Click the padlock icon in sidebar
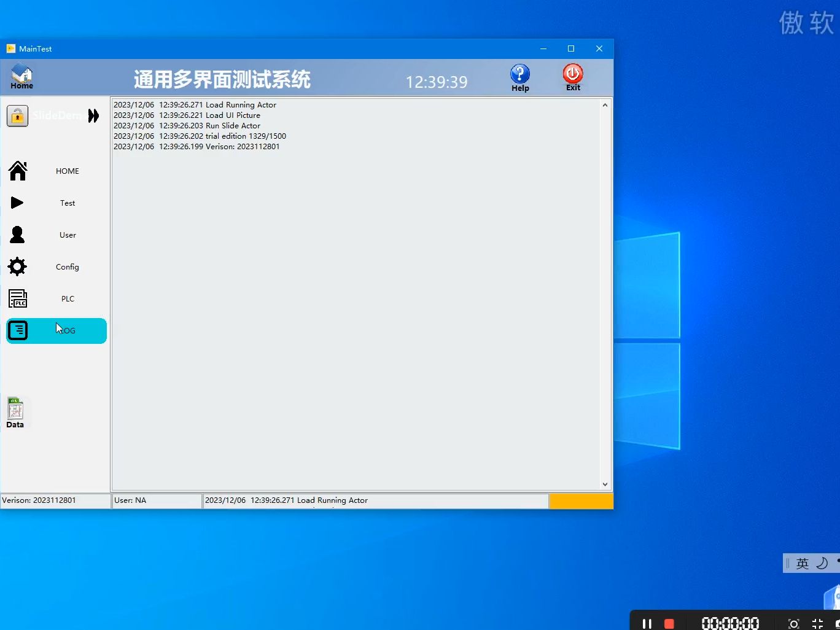The width and height of the screenshot is (840, 630). pos(18,115)
